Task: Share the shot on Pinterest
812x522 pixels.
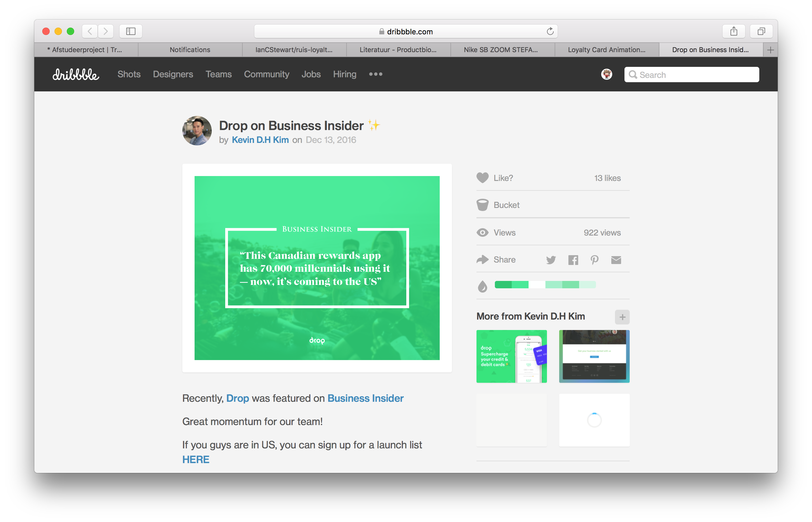Action: pyautogui.click(x=594, y=260)
